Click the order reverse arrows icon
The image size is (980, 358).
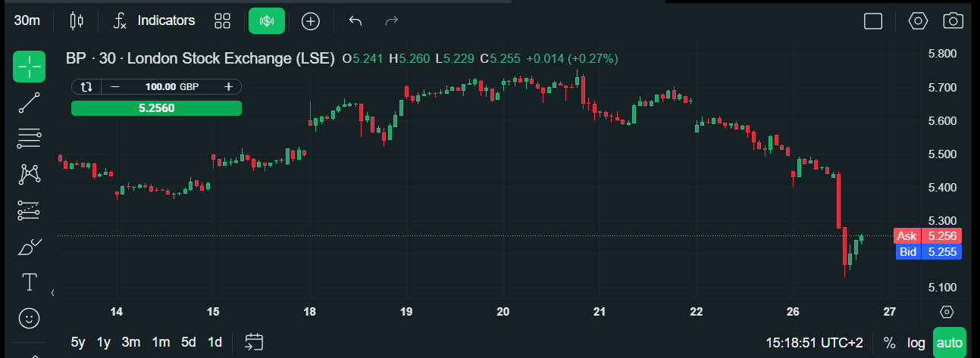(86, 87)
